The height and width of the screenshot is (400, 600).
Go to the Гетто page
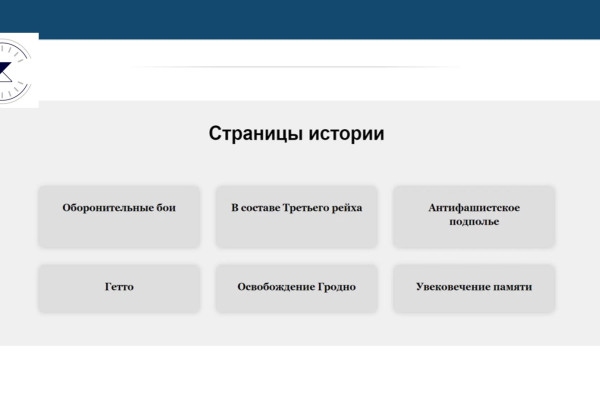(119, 287)
